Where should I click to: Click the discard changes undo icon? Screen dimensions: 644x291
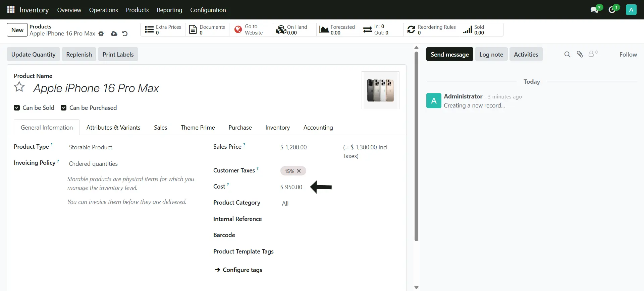point(125,34)
